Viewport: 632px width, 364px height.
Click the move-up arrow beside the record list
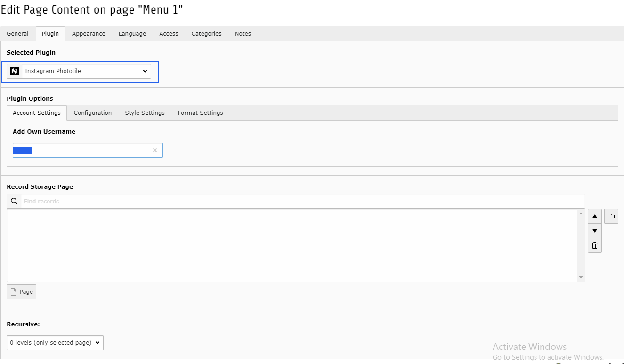coord(595,216)
